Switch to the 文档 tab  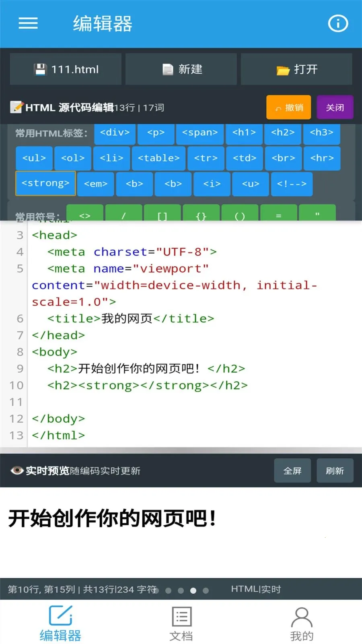(x=181, y=624)
